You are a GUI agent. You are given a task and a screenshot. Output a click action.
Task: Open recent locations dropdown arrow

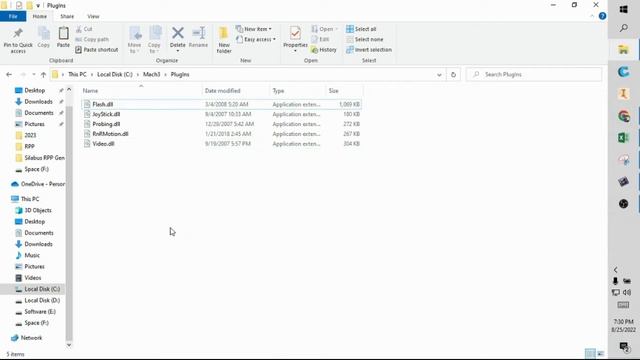point(33,74)
